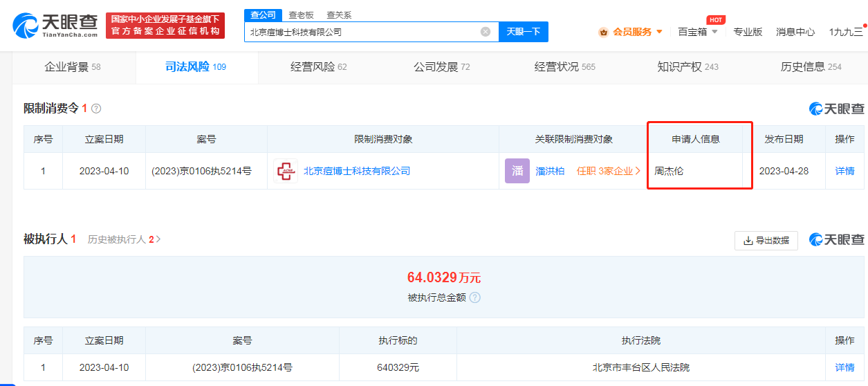Open 专业版 link
Viewport: 868px width, 386px height.
pos(748,32)
